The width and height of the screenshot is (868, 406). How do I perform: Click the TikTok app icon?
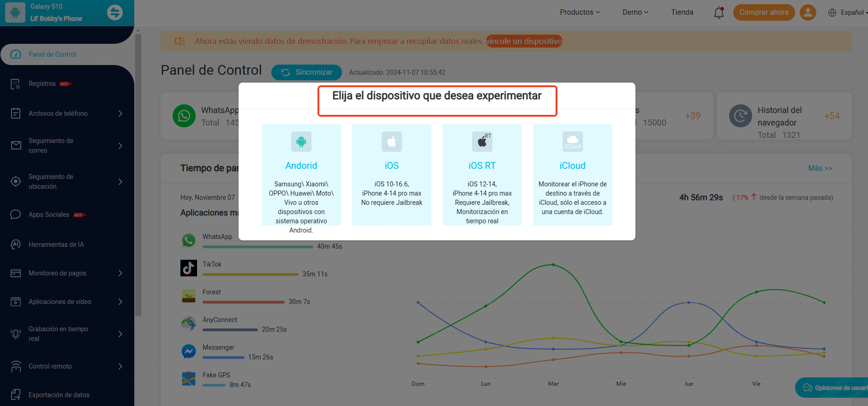point(189,268)
